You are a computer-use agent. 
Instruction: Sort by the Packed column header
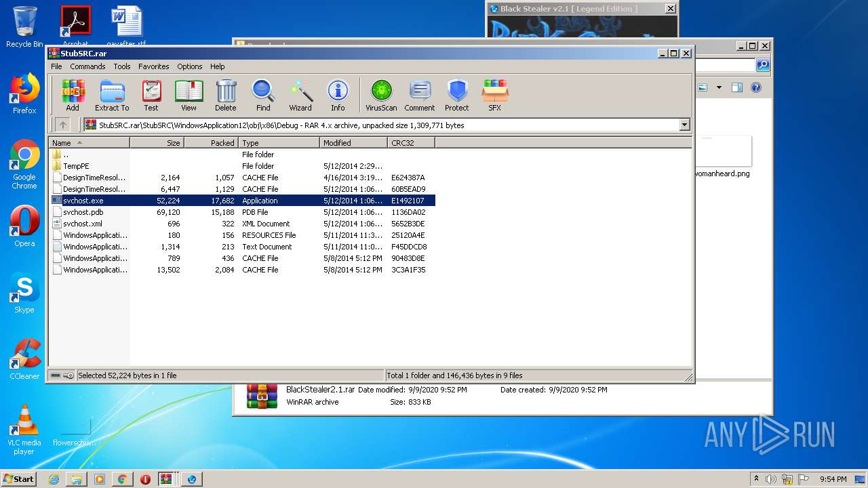click(x=211, y=143)
